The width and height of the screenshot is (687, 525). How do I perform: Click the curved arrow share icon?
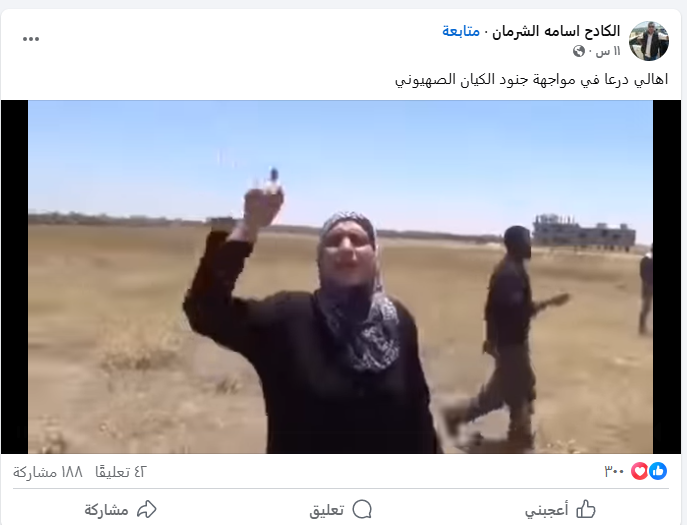[147, 509]
